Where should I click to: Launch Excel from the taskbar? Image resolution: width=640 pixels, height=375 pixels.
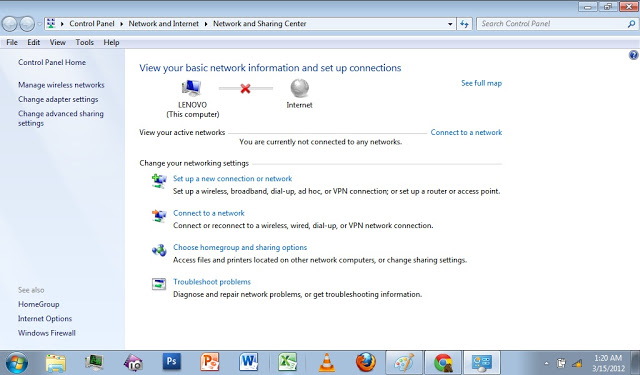click(x=287, y=362)
